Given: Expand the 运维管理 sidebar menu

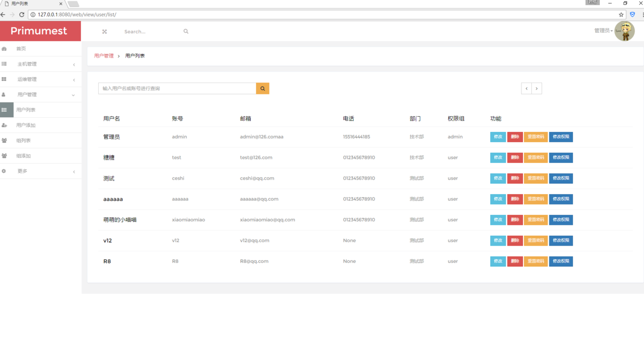Looking at the screenshot, I should [41, 79].
